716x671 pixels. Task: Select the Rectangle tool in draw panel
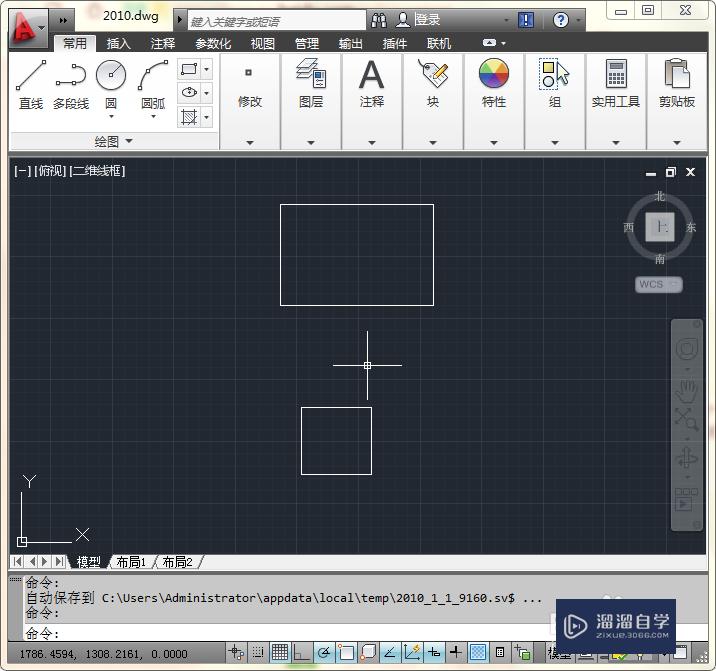(x=189, y=69)
